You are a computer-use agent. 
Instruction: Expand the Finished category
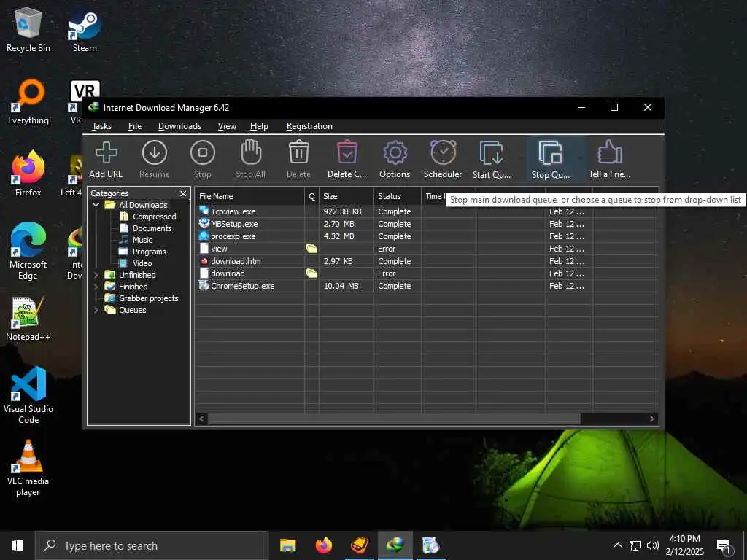tap(96, 287)
